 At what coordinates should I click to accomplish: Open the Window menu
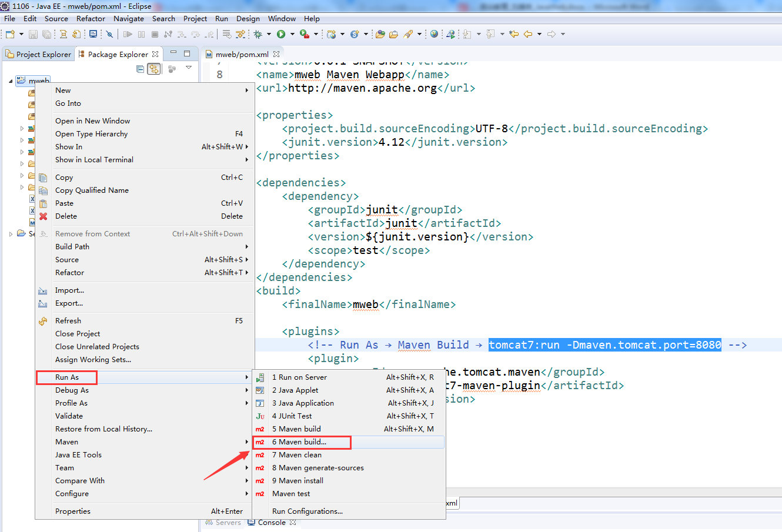282,18
